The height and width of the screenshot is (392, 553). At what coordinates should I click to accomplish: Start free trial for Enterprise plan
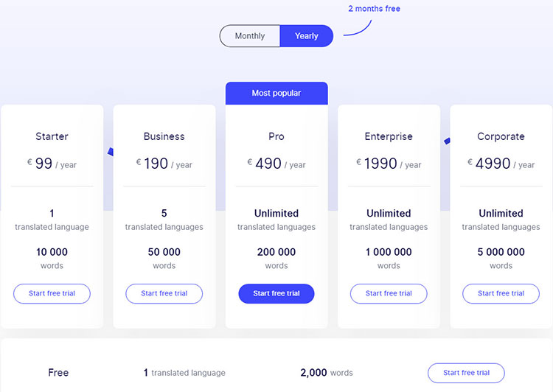pyautogui.click(x=389, y=293)
